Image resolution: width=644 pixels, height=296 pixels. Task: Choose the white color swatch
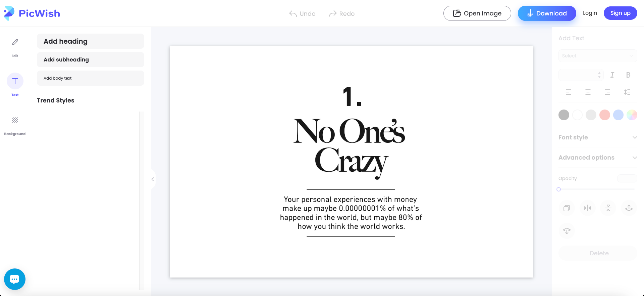coord(577,115)
